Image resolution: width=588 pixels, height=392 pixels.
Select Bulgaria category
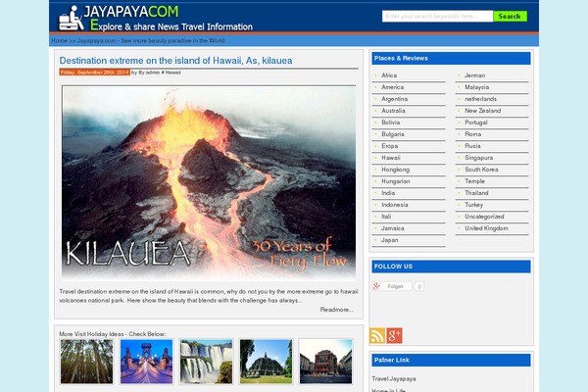[393, 134]
